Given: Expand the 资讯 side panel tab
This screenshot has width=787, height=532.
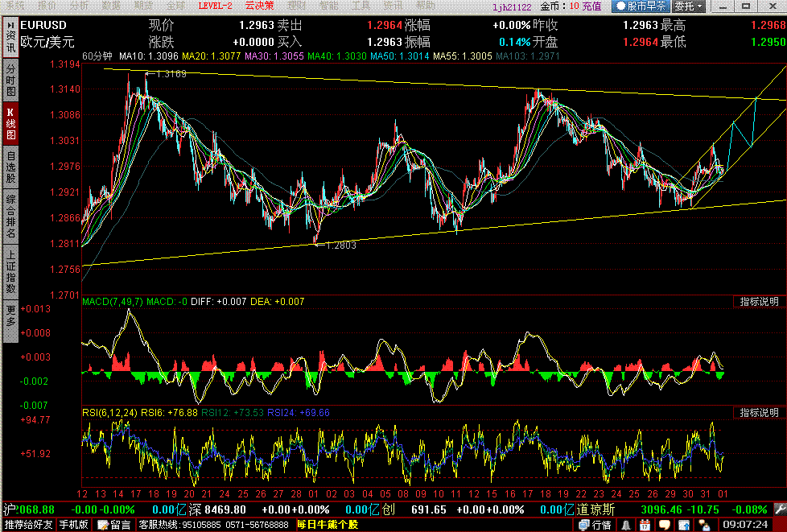Looking at the screenshot, I should [x=10, y=37].
